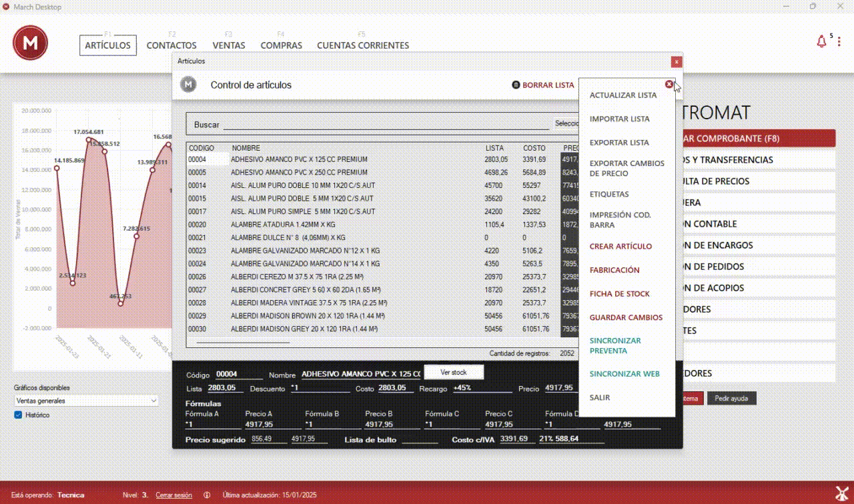Click the Pedir ayuda button

[x=732, y=399]
